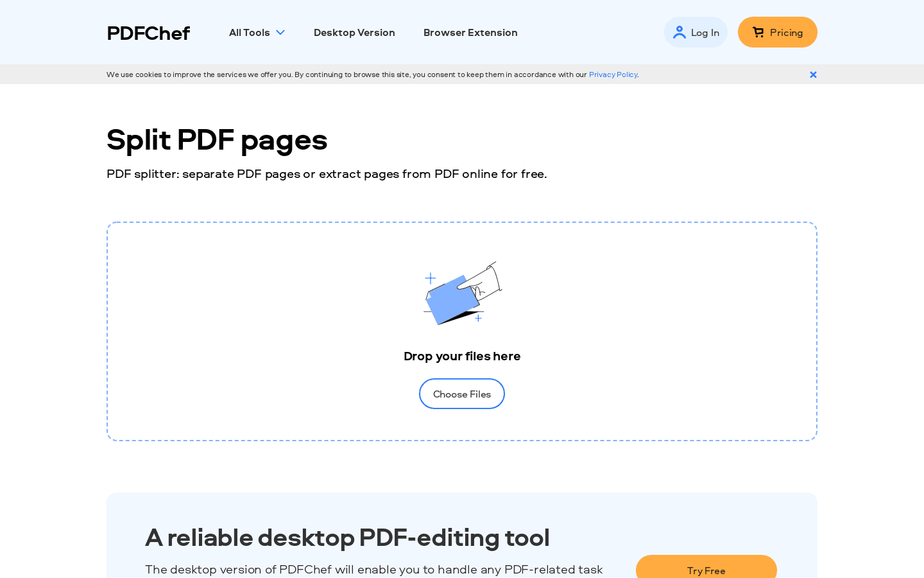Dismiss the cookie notice with the X icon

[x=813, y=74]
